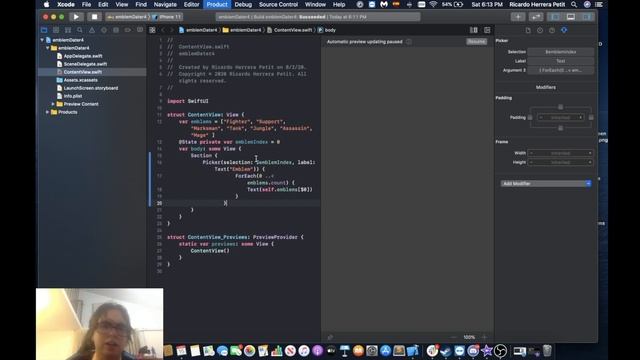Show the File inspector
This screenshot has height=360, width=640.
(528, 30)
